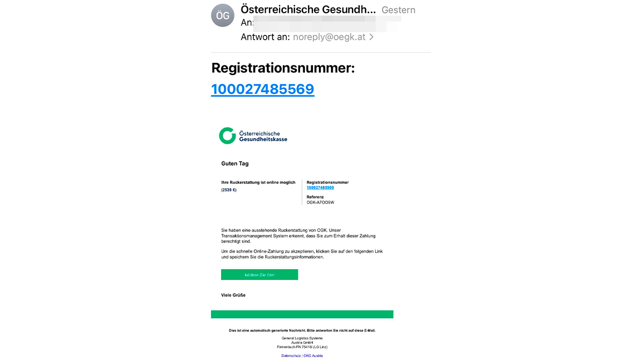Click the green divider bar above footer
Screen dimensions: 644x362
pyautogui.click(x=302, y=314)
